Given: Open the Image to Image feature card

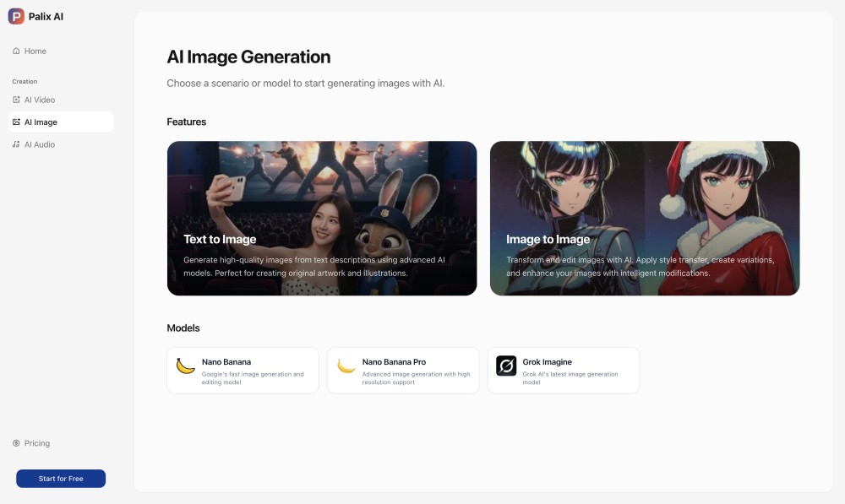Looking at the screenshot, I should (x=644, y=218).
